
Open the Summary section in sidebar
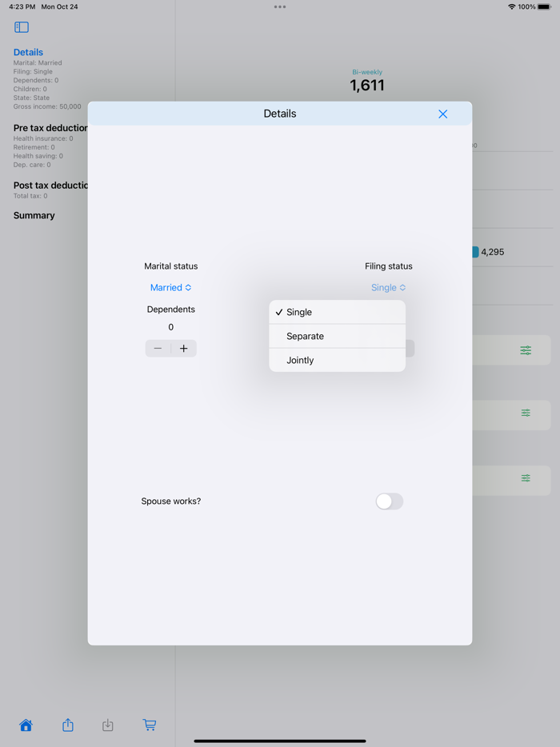click(34, 215)
